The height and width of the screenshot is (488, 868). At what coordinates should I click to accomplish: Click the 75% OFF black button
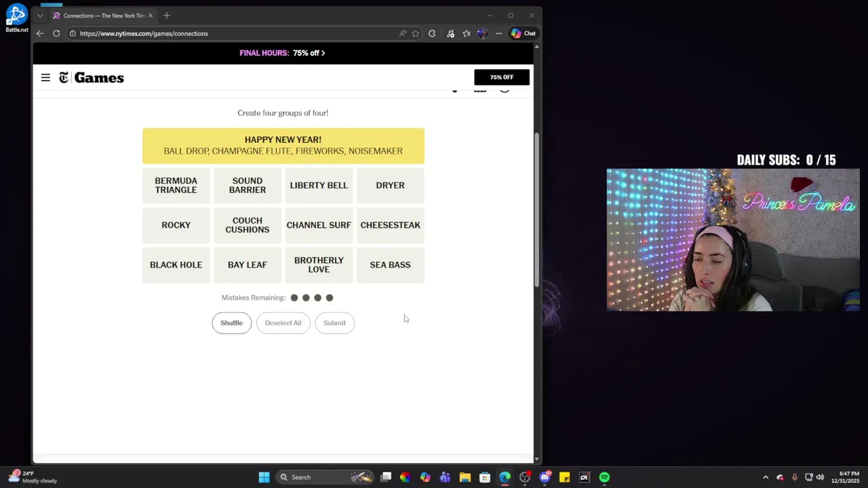[502, 77]
